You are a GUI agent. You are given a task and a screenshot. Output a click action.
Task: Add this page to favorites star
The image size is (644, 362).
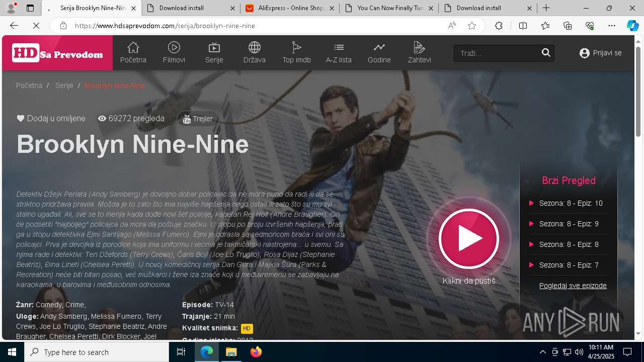pos(472,26)
